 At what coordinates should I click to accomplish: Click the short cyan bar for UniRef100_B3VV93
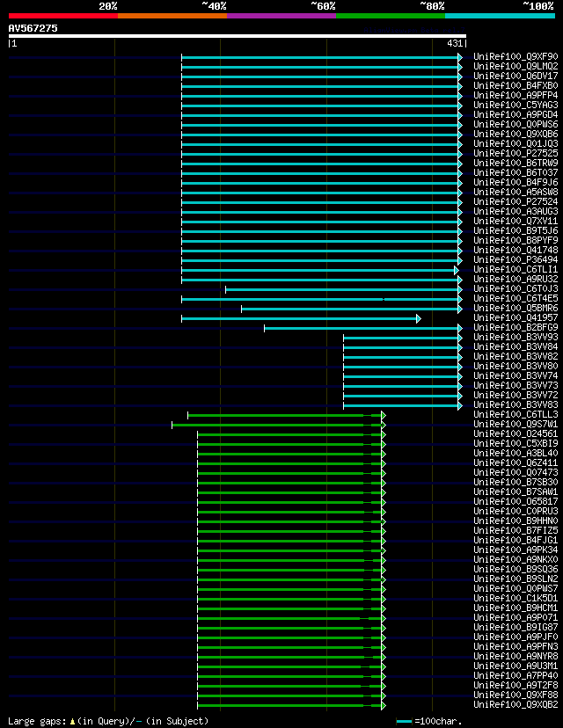coord(403,338)
